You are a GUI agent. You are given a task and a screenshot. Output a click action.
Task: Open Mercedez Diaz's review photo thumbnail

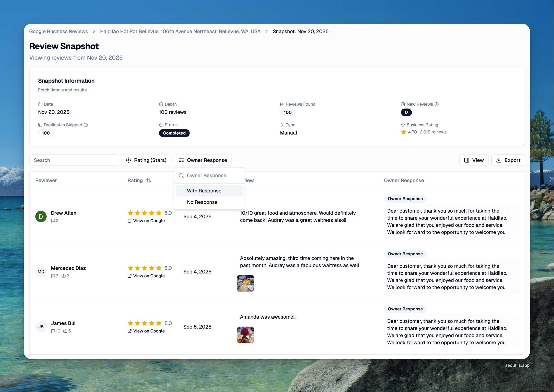point(245,283)
